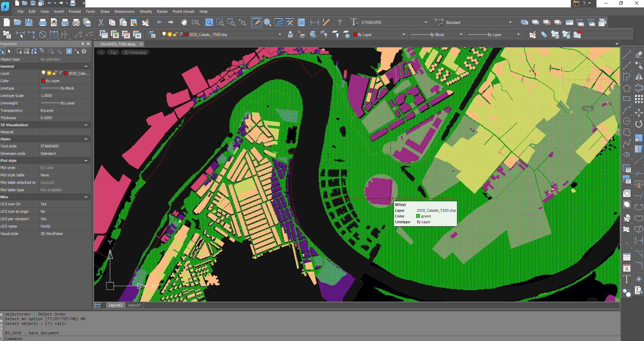The image size is (644, 341).
Task: Select the Pan hand tool
Action: tap(184, 23)
